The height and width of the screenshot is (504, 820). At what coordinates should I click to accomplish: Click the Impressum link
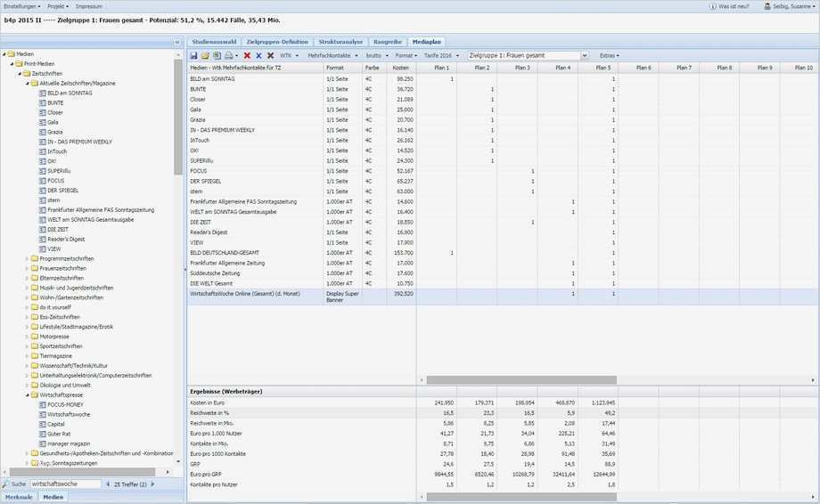coord(89,5)
